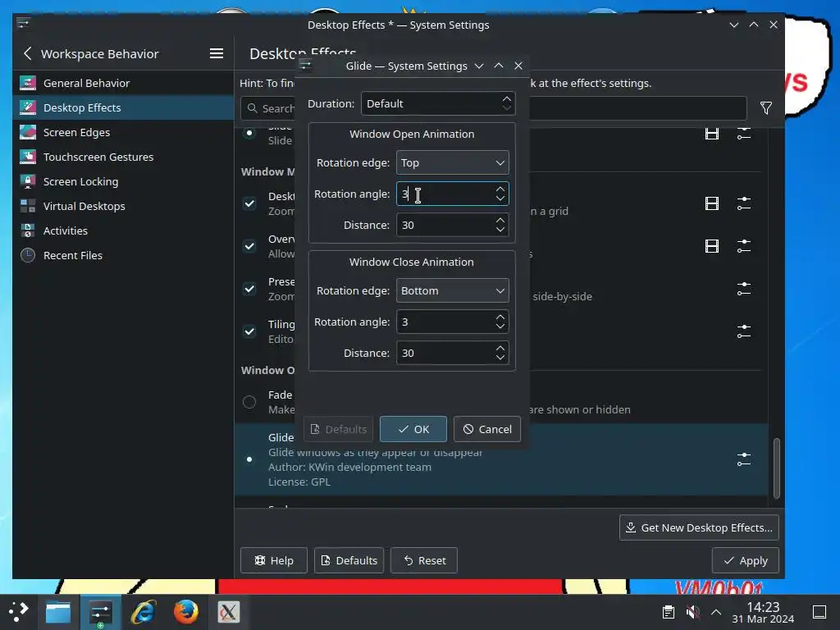Configure the Present Windows effect
Screen dimensions: 840x630
tap(743, 289)
